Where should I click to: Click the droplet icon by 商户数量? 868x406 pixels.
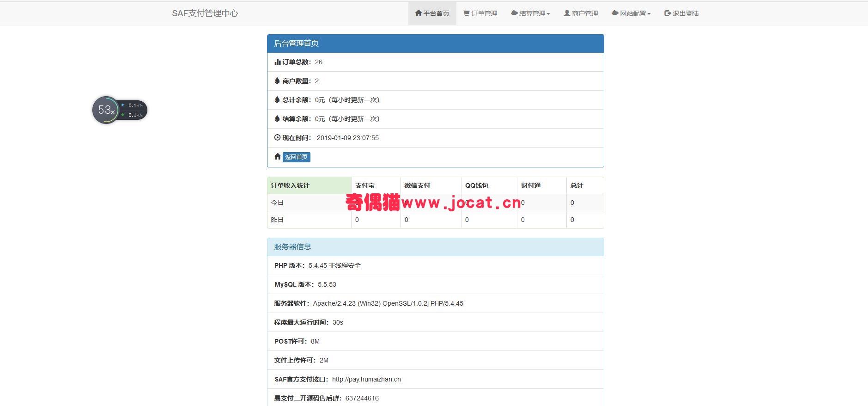(x=277, y=81)
